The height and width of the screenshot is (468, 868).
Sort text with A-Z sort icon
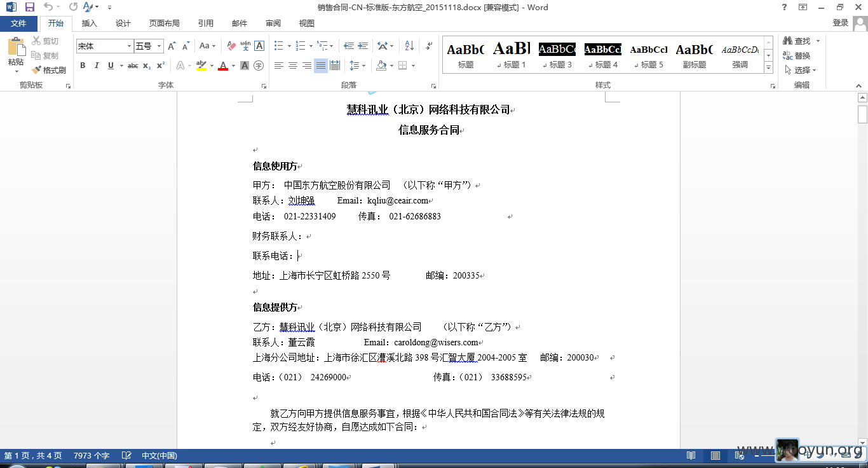point(409,46)
